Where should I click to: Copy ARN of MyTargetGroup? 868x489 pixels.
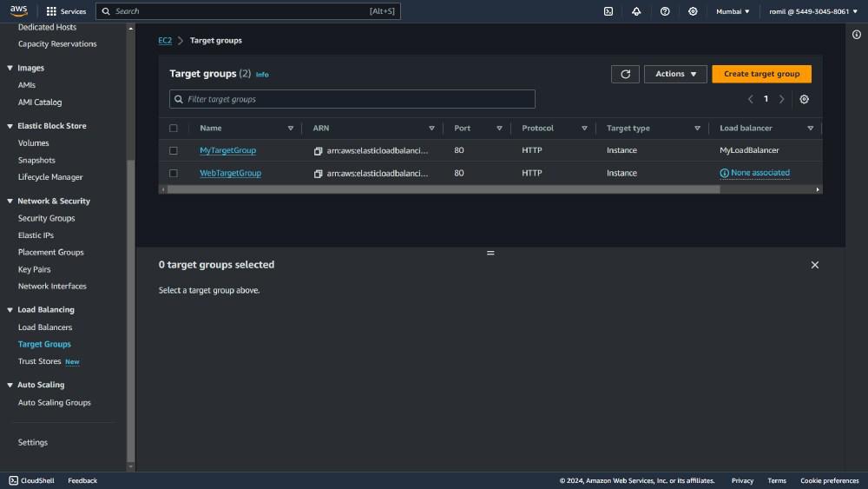[318, 150]
